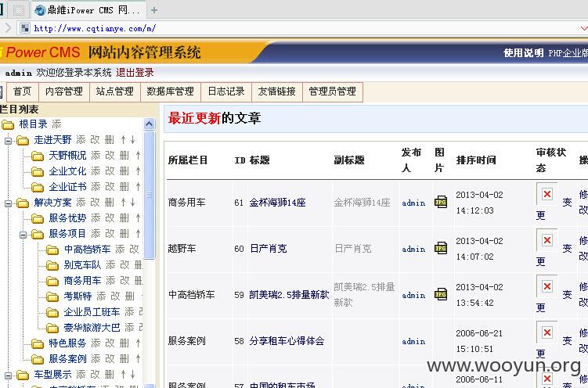
Task: Open the article 凯美瑞2.5排量新款
Action: [x=289, y=295]
